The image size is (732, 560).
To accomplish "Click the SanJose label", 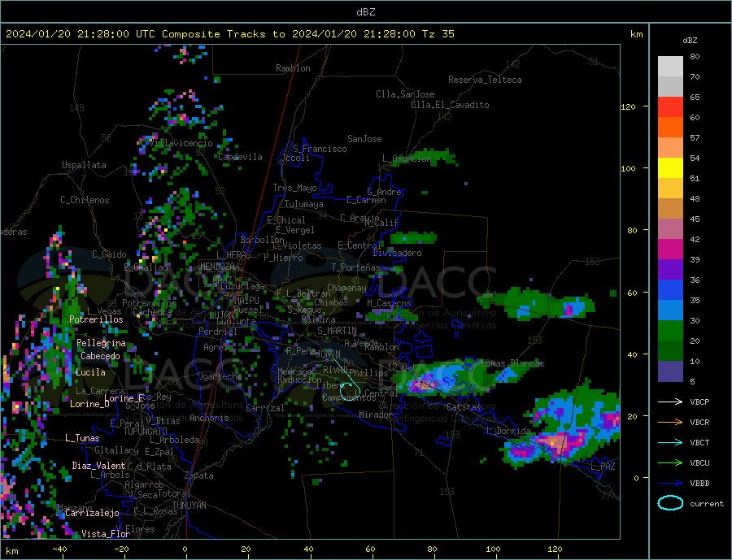I will point(364,139).
